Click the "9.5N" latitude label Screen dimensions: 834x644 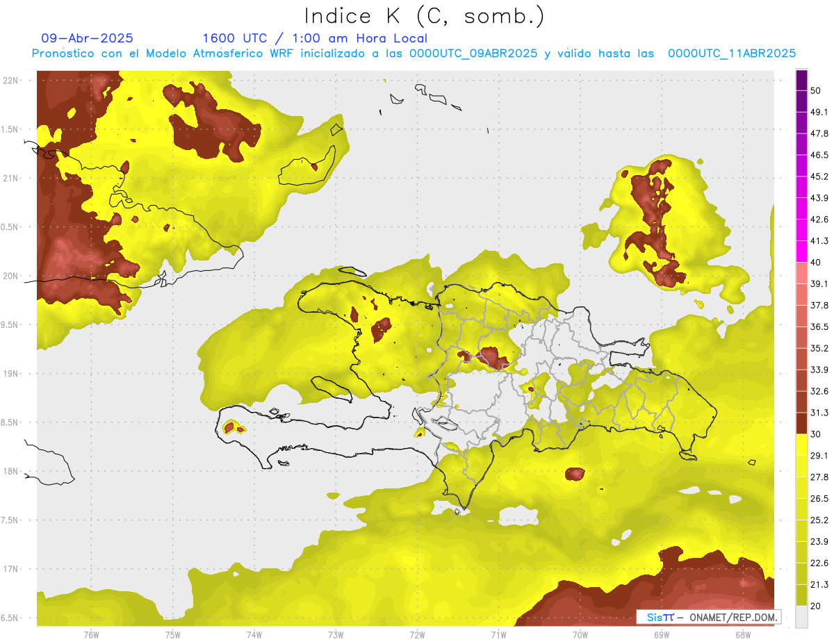10,324
